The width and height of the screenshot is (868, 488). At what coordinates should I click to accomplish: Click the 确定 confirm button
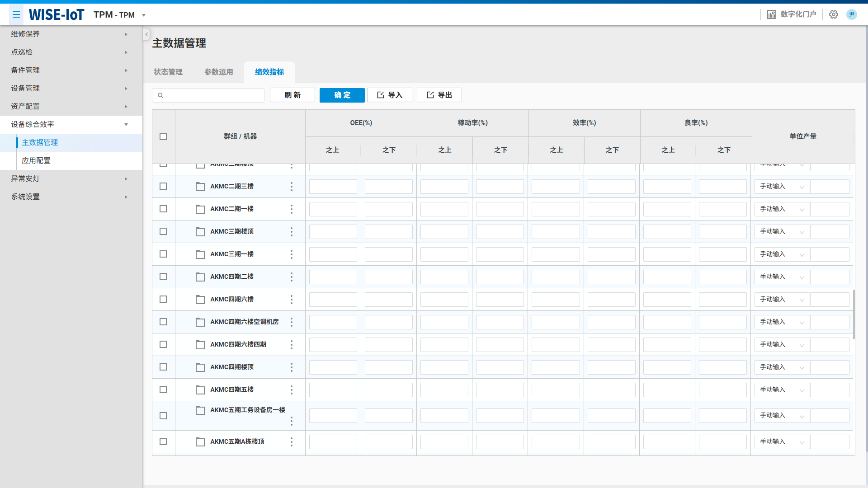(x=342, y=95)
